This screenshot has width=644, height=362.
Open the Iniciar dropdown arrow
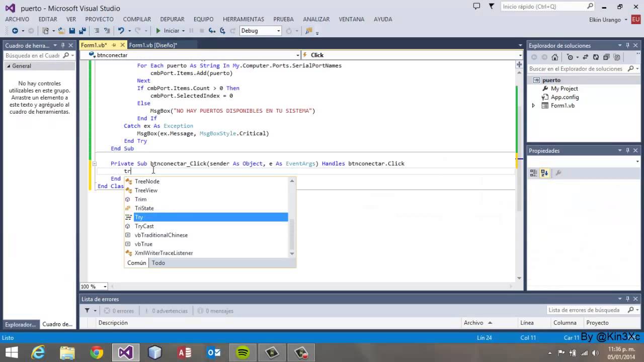[x=183, y=31]
